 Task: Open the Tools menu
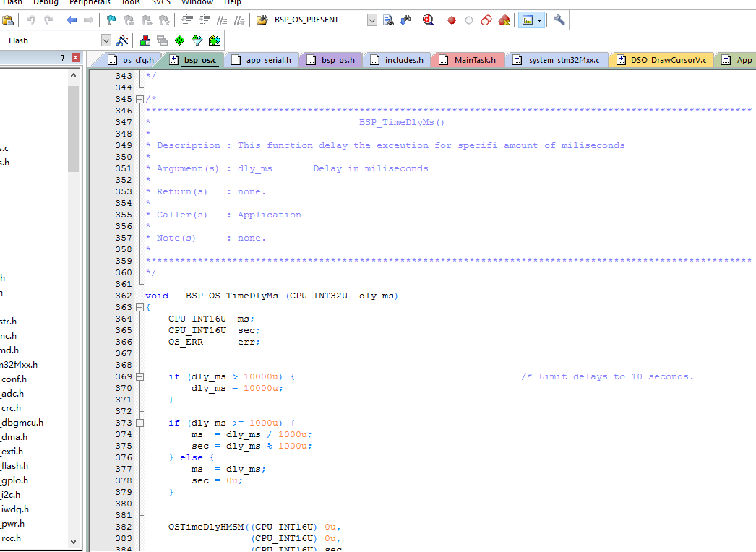pos(130,2)
